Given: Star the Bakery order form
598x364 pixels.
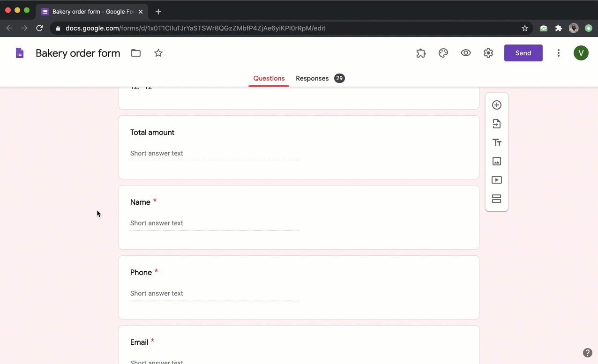Looking at the screenshot, I should click(x=158, y=53).
